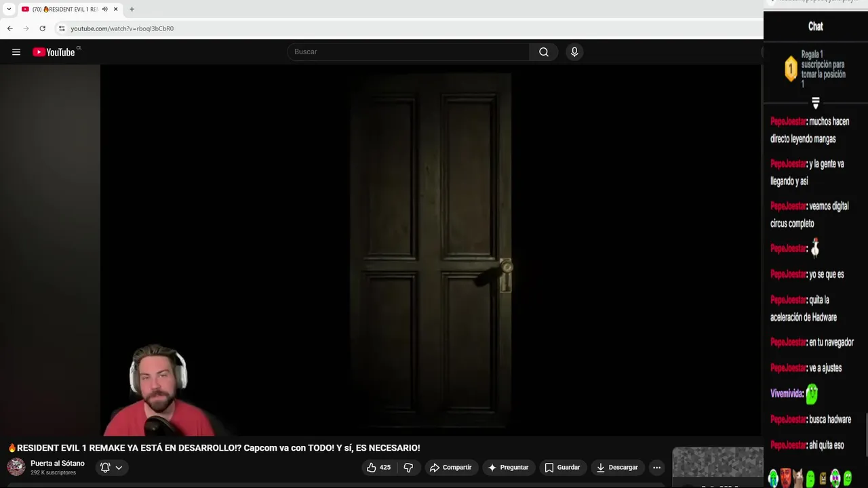Click the Chat header label
This screenshot has height=488, width=868.
coord(816,26)
